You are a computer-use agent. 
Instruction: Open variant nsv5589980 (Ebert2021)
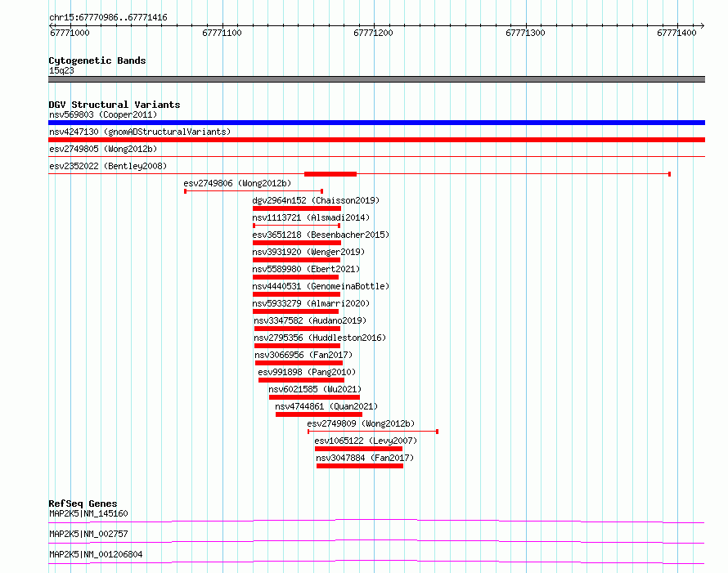306,269
